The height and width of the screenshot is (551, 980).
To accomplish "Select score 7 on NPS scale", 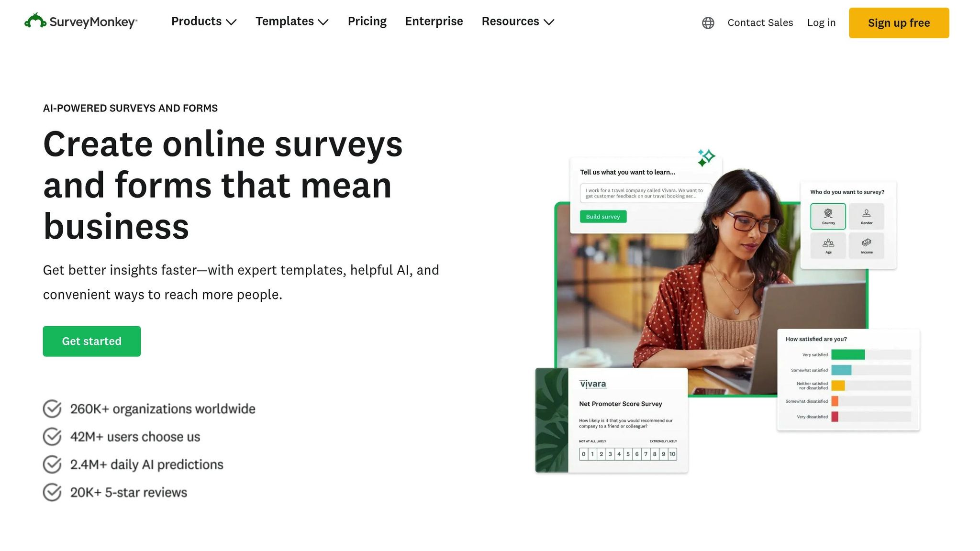I will point(646,454).
